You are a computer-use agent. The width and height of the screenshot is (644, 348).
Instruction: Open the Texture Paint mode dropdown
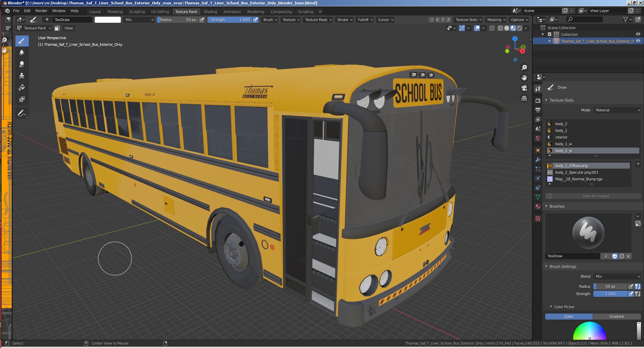click(x=34, y=28)
